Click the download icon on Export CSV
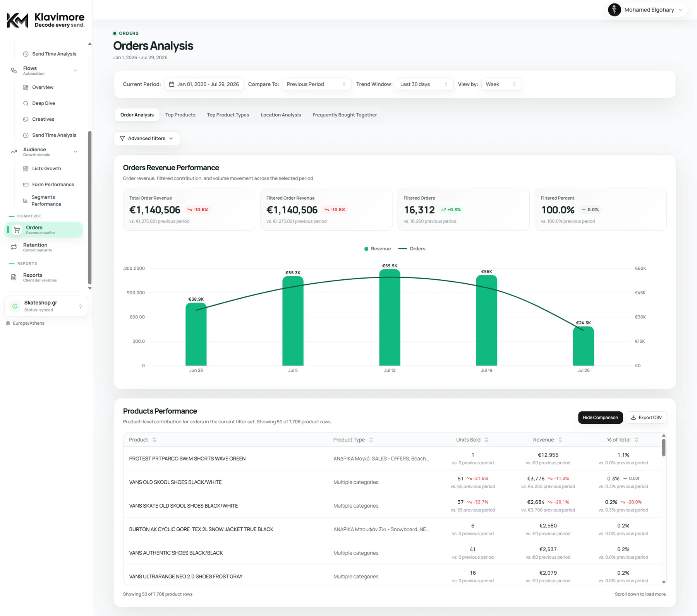The width and height of the screenshot is (697, 616). pyautogui.click(x=633, y=418)
